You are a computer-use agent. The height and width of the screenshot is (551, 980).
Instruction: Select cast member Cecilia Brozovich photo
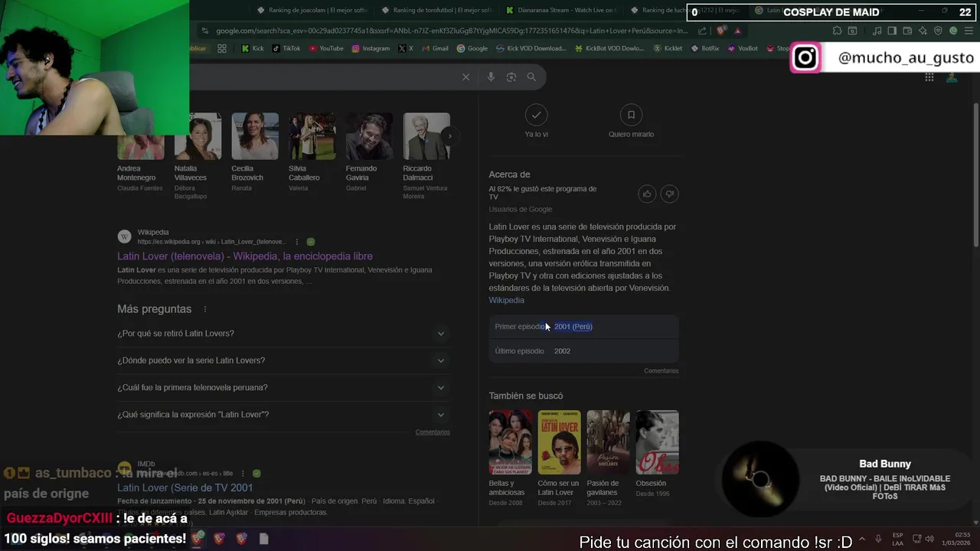(x=255, y=136)
